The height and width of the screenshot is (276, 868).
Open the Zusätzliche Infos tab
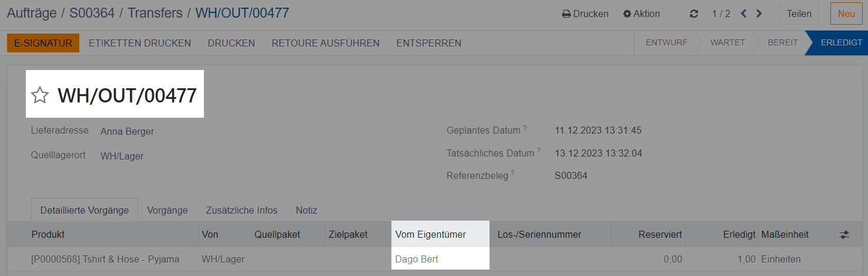(242, 210)
